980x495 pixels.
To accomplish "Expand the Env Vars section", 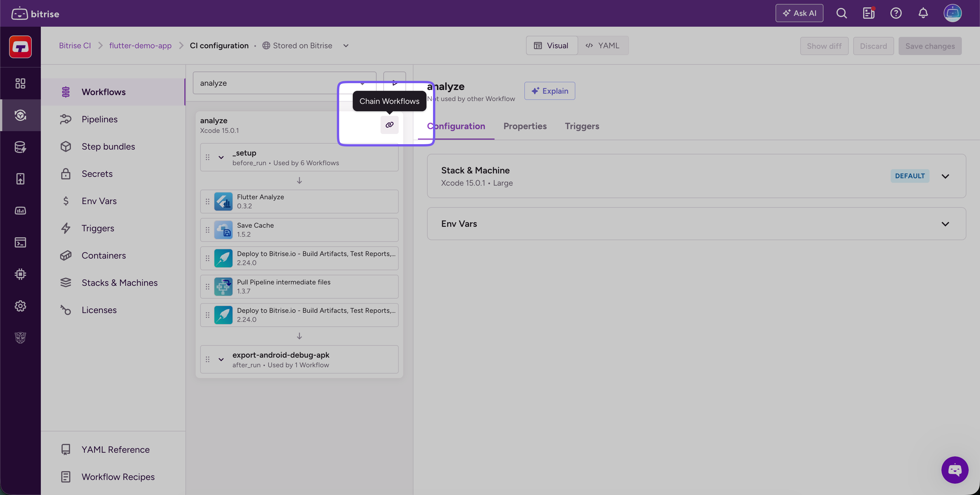I will click(x=945, y=224).
